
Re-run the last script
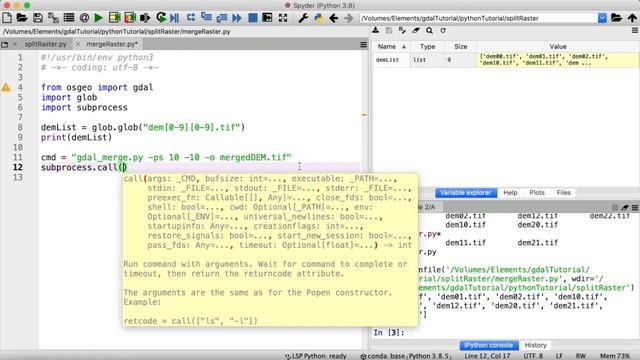161,18
